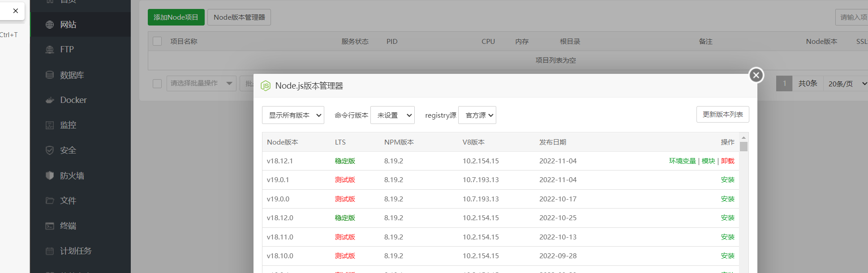Open the Docker sidebar menu
This screenshot has height=273, width=868.
pyautogui.click(x=81, y=100)
